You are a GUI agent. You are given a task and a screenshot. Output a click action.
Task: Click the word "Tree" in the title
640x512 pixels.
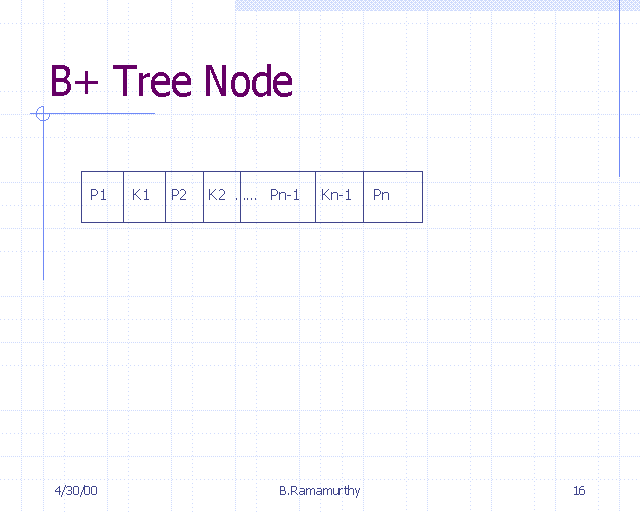(x=155, y=81)
